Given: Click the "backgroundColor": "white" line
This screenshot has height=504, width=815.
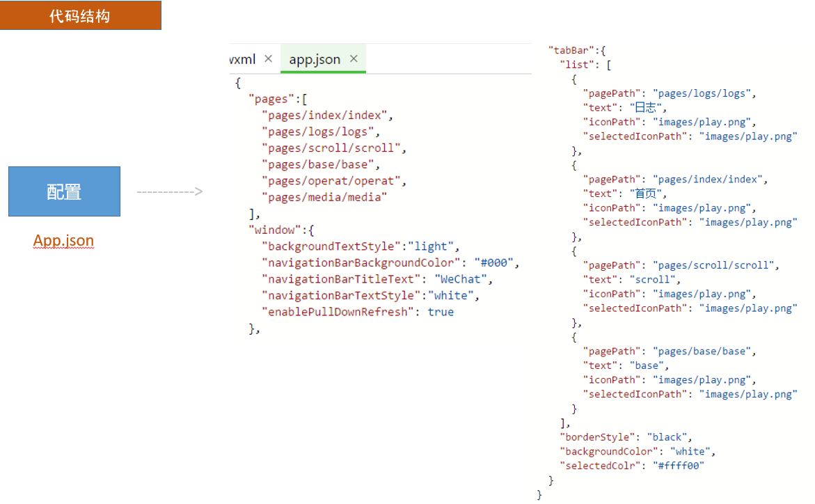Looking at the screenshot, I should [x=638, y=452].
